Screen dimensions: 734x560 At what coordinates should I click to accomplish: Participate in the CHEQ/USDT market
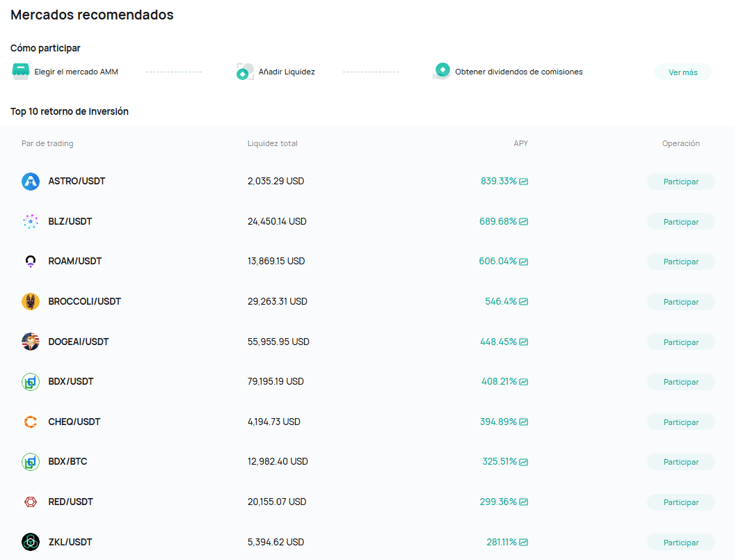pos(681,422)
